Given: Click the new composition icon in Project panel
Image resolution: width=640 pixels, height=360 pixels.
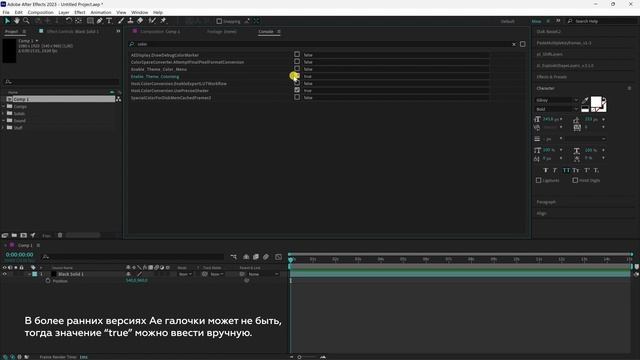Looking at the screenshot, I should 24,235.
